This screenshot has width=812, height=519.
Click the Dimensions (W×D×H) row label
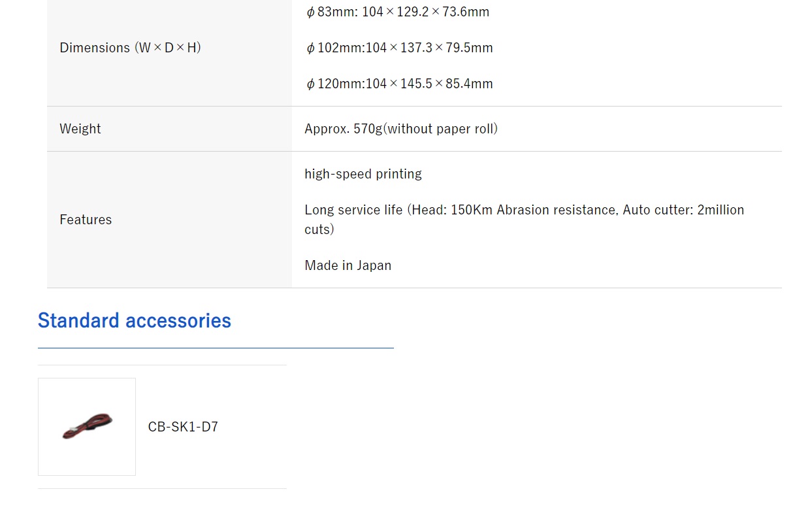(130, 48)
